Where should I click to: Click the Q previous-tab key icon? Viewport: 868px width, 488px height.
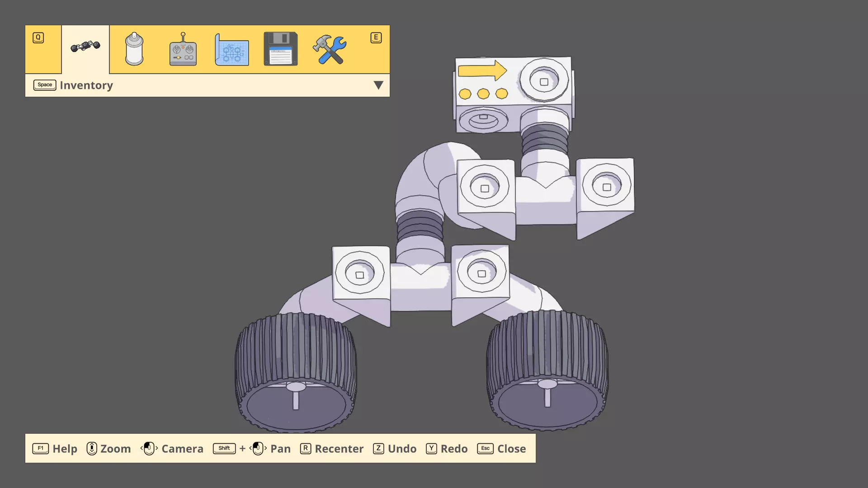(x=38, y=38)
